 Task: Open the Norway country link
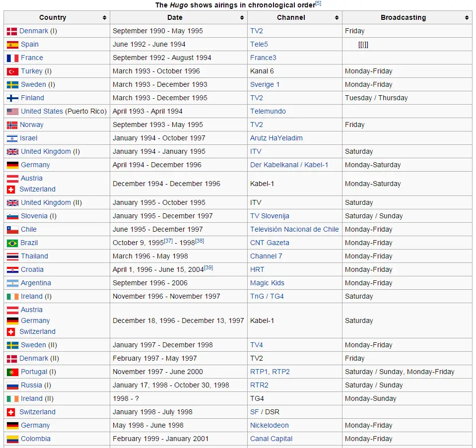point(32,125)
